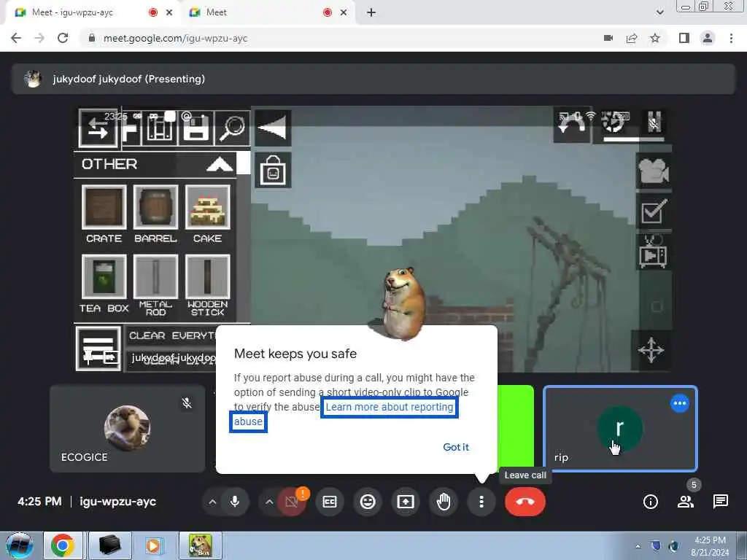Show the participants people panel
Screen dimensions: 747x560
tap(686, 502)
